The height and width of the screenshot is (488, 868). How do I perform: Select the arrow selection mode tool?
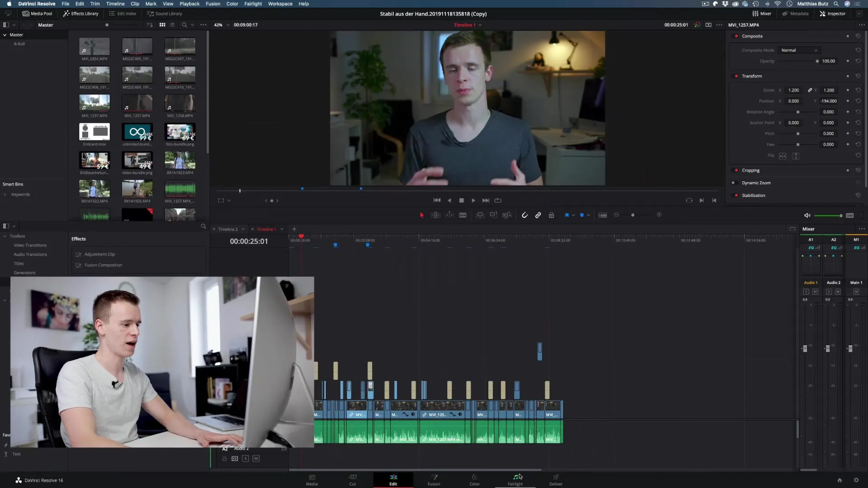(x=422, y=215)
